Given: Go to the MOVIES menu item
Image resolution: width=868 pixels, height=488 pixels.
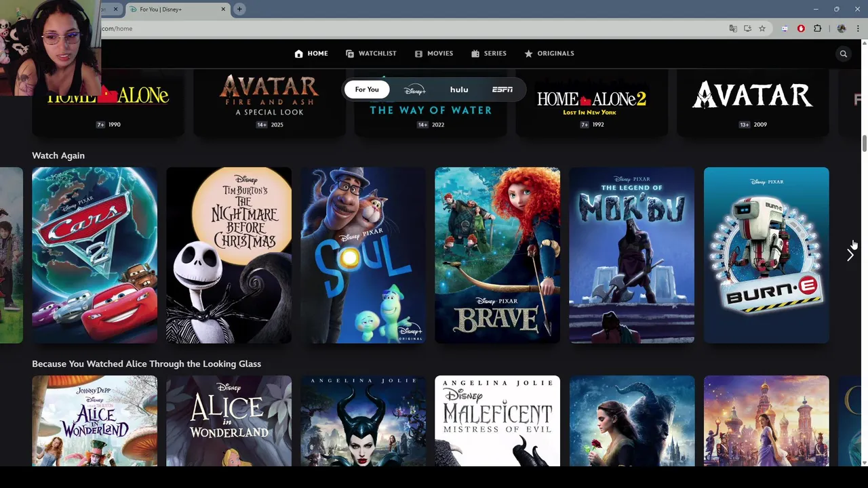Looking at the screenshot, I should coord(440,54).
